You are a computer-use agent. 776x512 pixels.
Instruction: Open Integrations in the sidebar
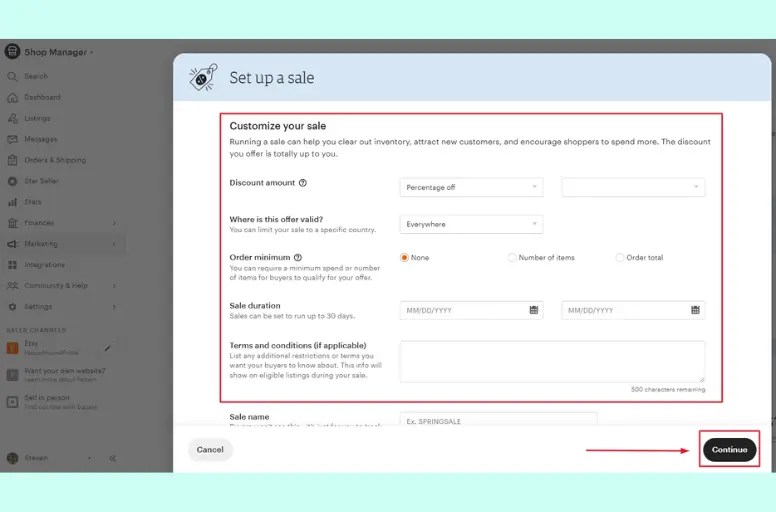tap(45, 265)
